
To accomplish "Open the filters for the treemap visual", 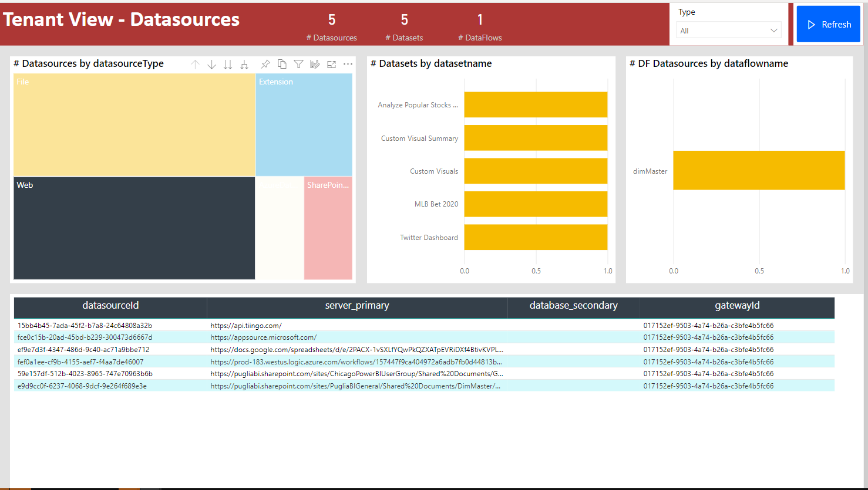I will pos(298,64).
